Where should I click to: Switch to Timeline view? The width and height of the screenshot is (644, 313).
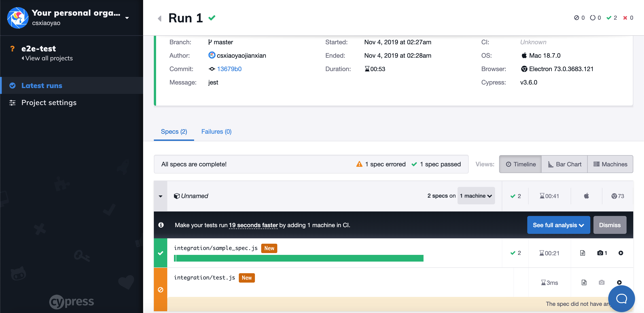tap(521, 164)
